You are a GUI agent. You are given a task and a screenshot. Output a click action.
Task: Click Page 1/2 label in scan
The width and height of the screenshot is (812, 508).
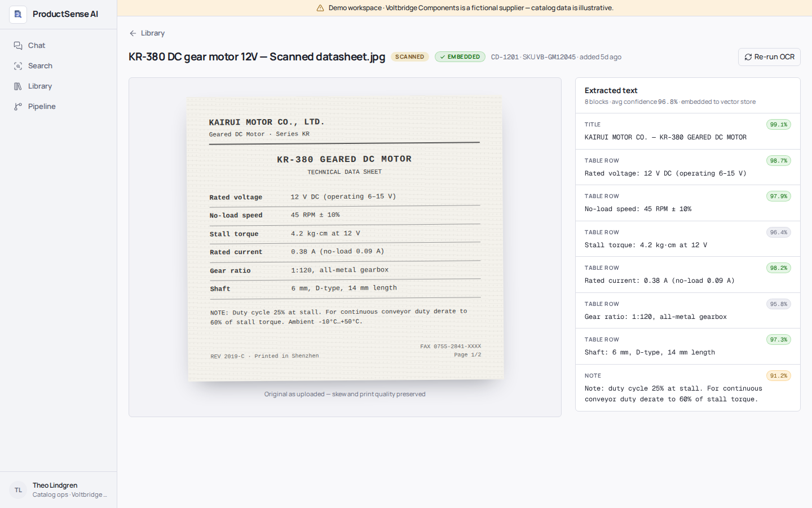[x=467, y=355]
